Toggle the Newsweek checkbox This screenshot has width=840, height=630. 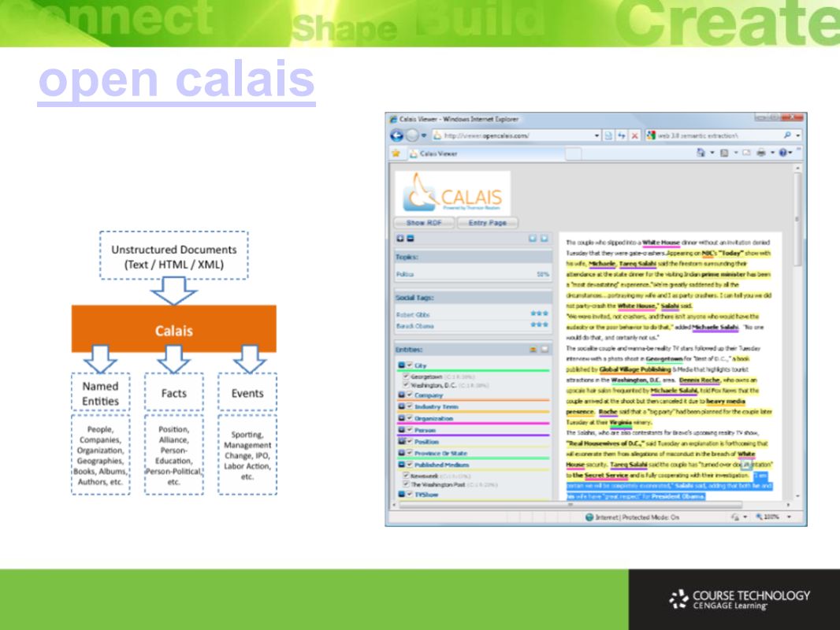pyautogui.click(x=406, y=476)
